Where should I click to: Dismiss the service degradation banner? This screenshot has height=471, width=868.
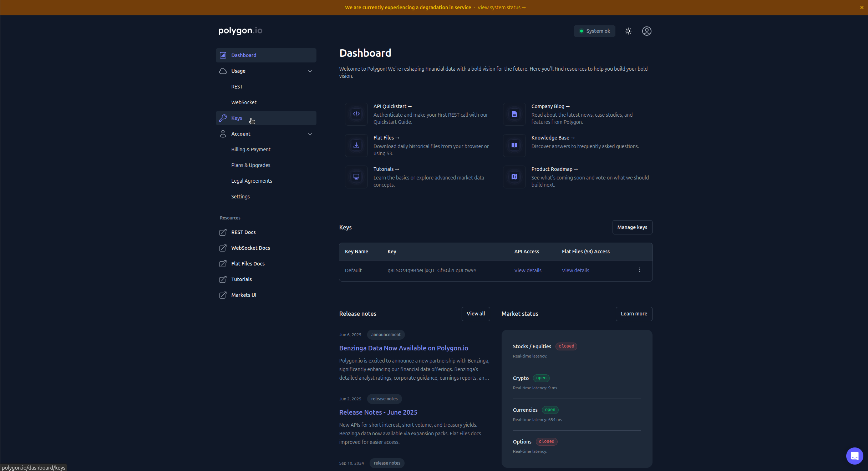(x=862, y=7)
